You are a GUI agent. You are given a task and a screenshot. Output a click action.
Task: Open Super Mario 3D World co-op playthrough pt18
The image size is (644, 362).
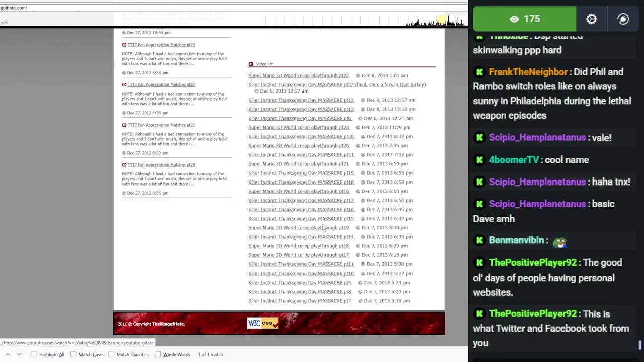click(x=298, y=246)
